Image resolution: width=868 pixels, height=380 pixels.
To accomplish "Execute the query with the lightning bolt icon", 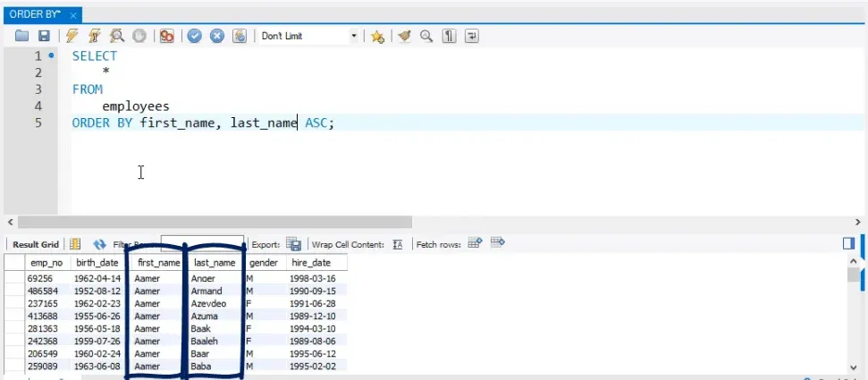I will 72,37.
